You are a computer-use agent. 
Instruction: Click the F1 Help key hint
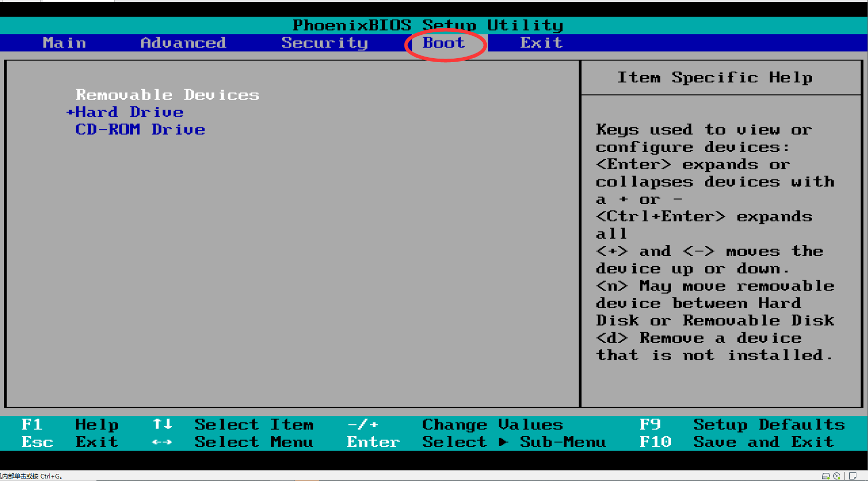point(70,424)
